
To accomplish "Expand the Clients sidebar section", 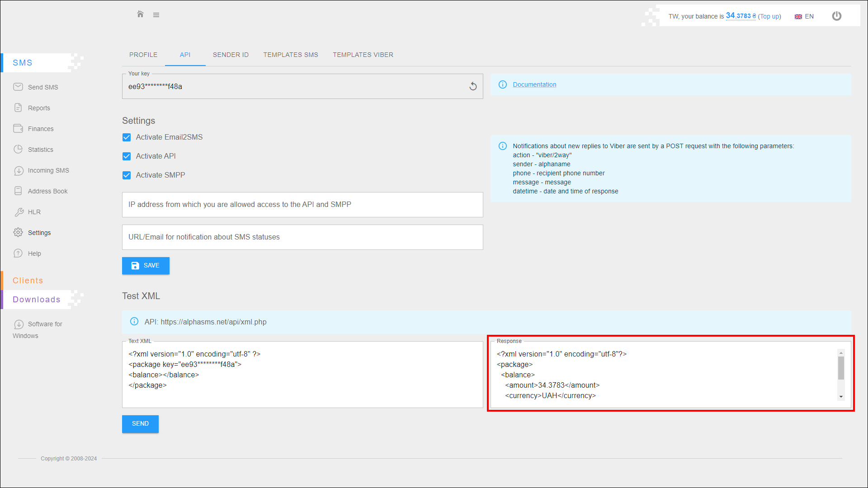I will [28, 281].
